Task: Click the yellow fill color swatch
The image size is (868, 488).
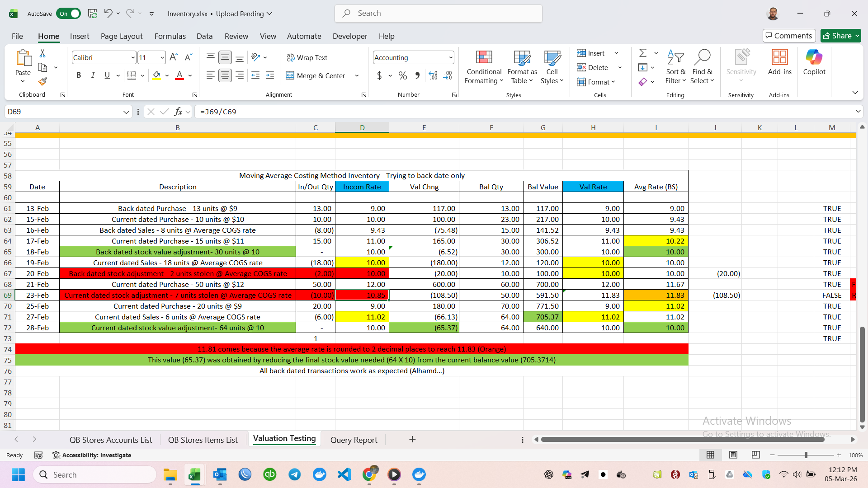Action: [x=156, y=75]
